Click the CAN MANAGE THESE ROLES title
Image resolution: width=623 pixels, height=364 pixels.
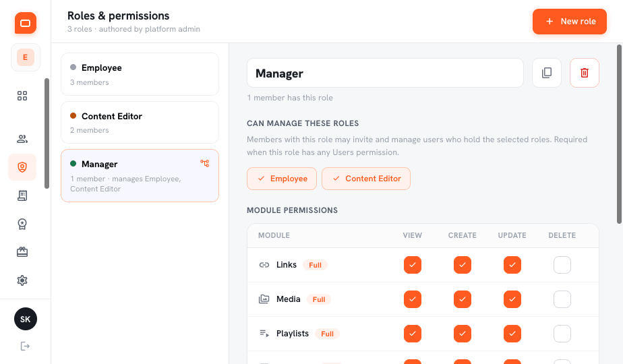303,123
